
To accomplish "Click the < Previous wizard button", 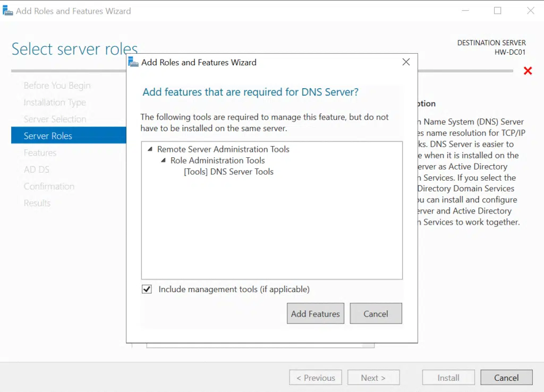I will pos(316,378).
